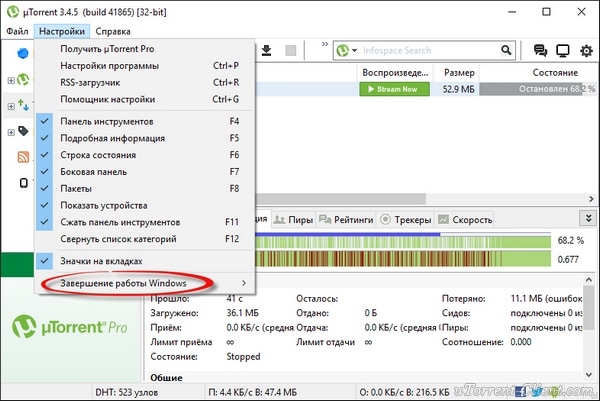
Task: Open Настройки программы from the menu
Action: (x=144, y=66)
